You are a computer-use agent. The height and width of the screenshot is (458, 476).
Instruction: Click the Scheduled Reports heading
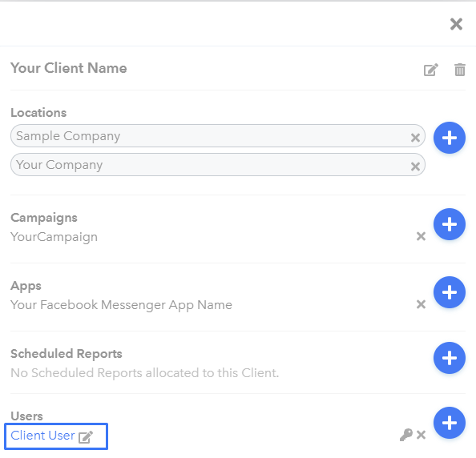coord(67,354)
